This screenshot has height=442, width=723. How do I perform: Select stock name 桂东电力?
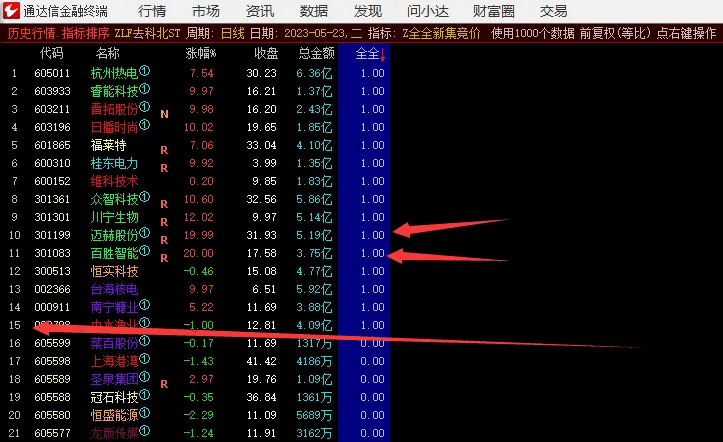tap(114, 163)
